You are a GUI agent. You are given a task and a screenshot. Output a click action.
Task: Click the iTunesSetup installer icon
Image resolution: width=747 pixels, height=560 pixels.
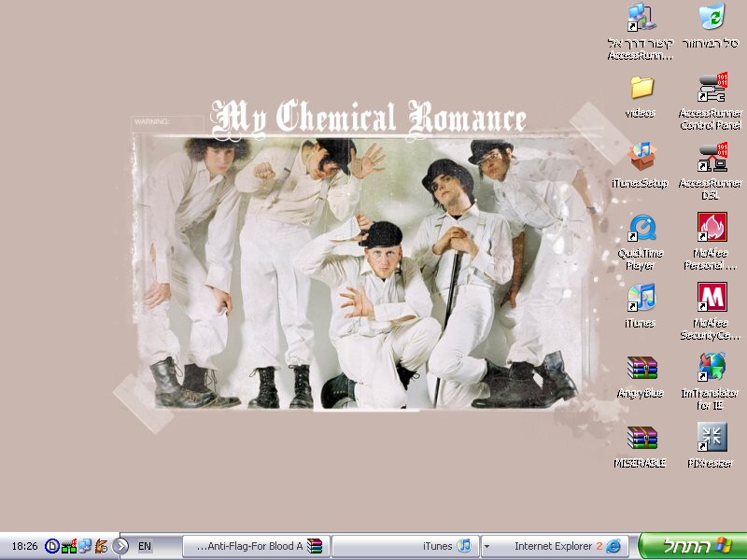tap(641, 158)
